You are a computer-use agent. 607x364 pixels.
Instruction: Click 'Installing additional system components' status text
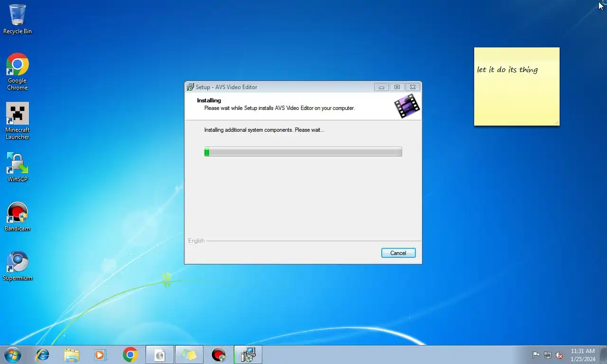265,130
